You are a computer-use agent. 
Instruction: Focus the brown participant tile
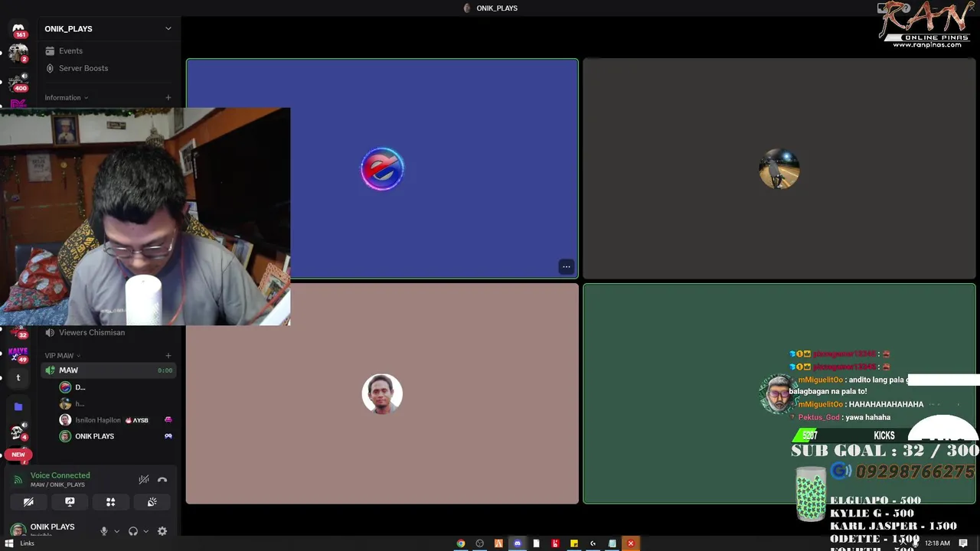click(x=382, y=393)
